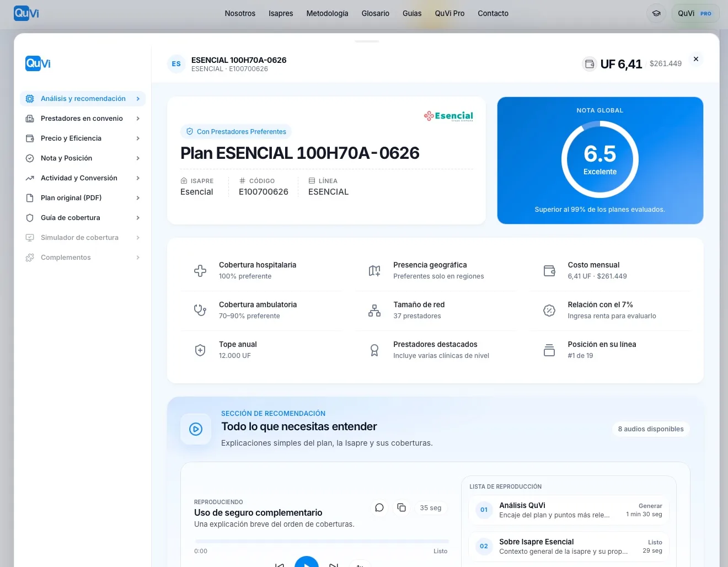
Task: Click the graduation cap icon in the top bar
Action: (656, 13)
